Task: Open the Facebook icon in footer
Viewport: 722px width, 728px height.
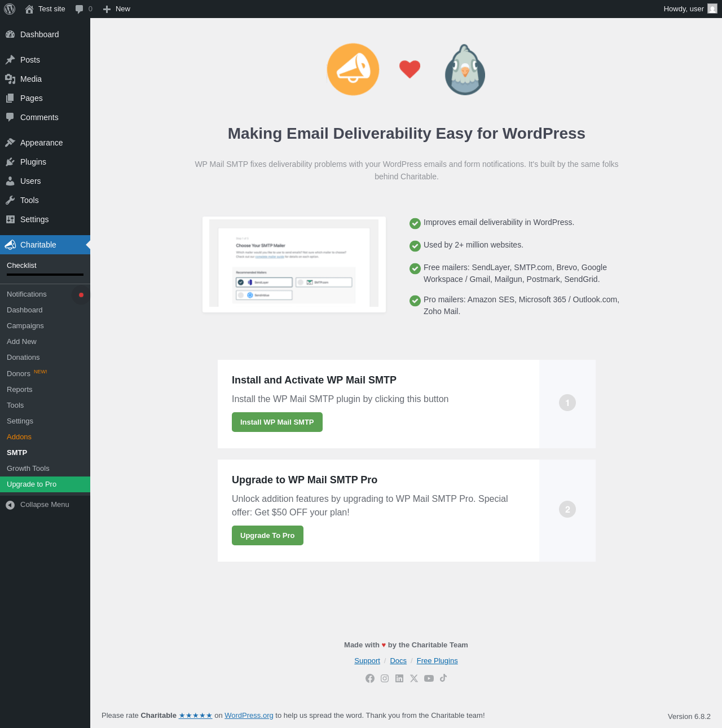Action: 370,678
